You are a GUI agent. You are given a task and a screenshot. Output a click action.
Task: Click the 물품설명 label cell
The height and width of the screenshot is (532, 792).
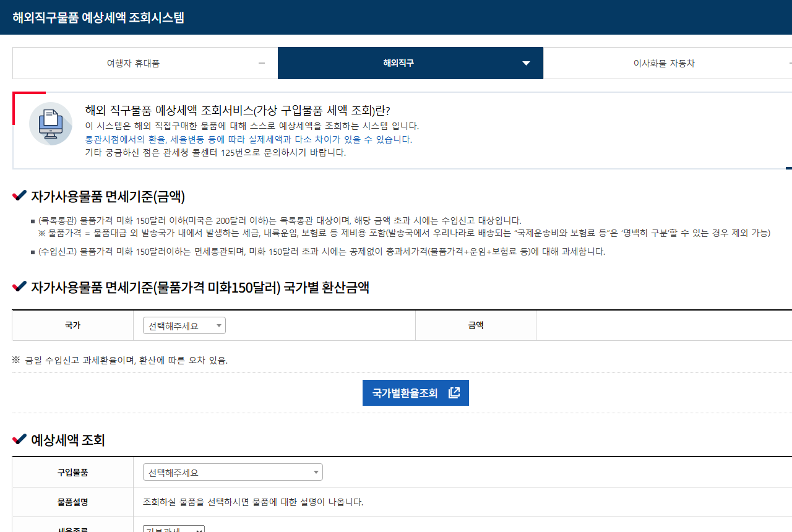tap(73, 502)
